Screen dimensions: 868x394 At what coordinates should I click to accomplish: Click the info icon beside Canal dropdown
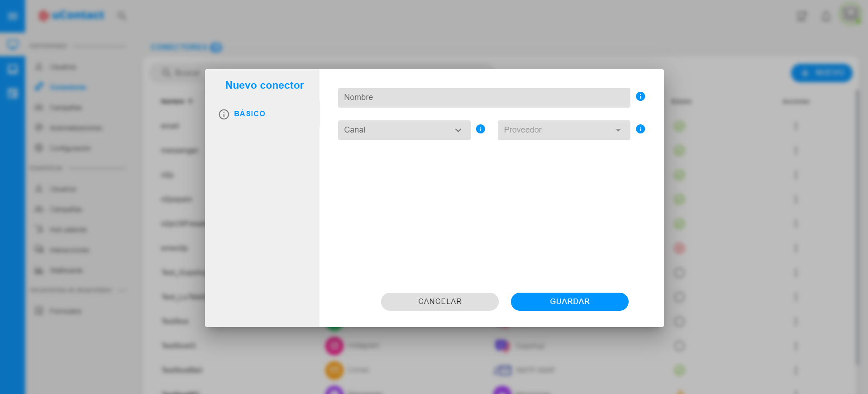[x=481, y=129]
